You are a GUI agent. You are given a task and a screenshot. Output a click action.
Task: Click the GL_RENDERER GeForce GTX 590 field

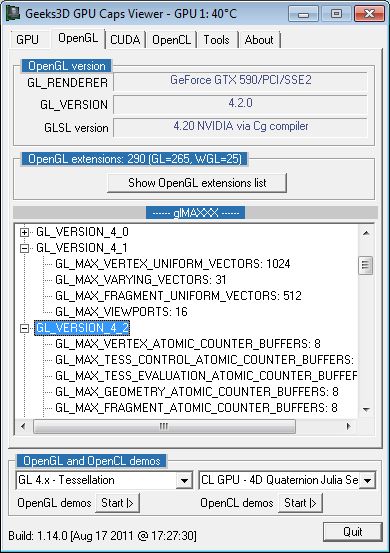point(240,81)
